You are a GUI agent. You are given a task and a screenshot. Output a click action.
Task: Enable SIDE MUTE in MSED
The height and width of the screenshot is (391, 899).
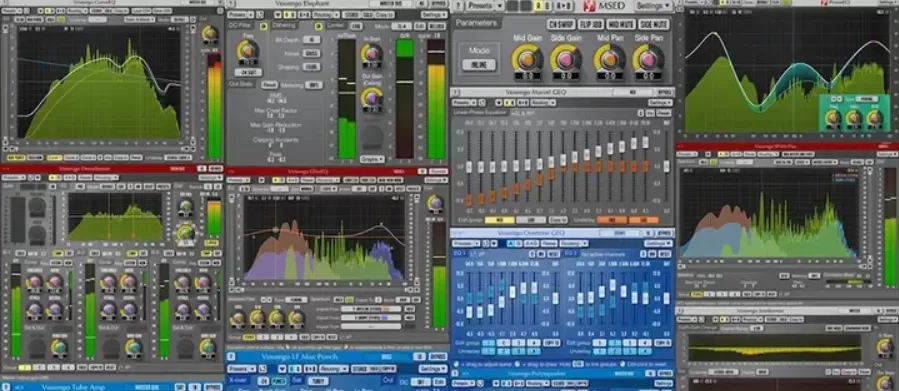click(654, 24)
